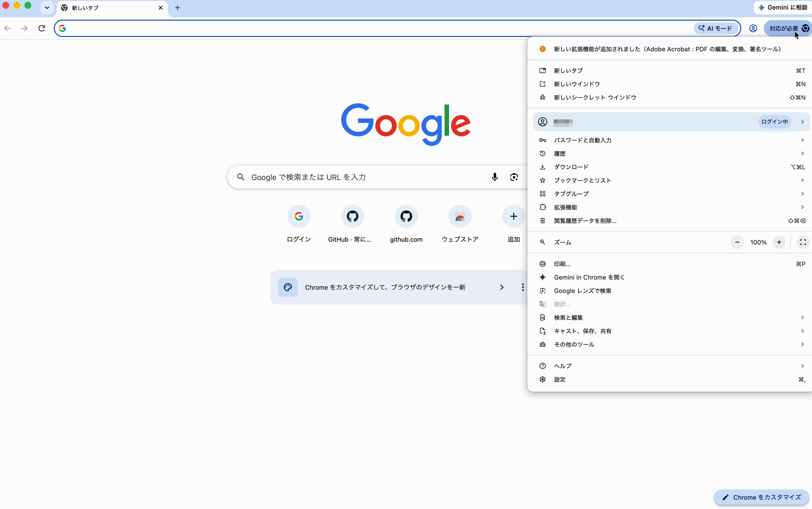
Task: Click the AI モード button in address bar
Action: coord(716,28)
